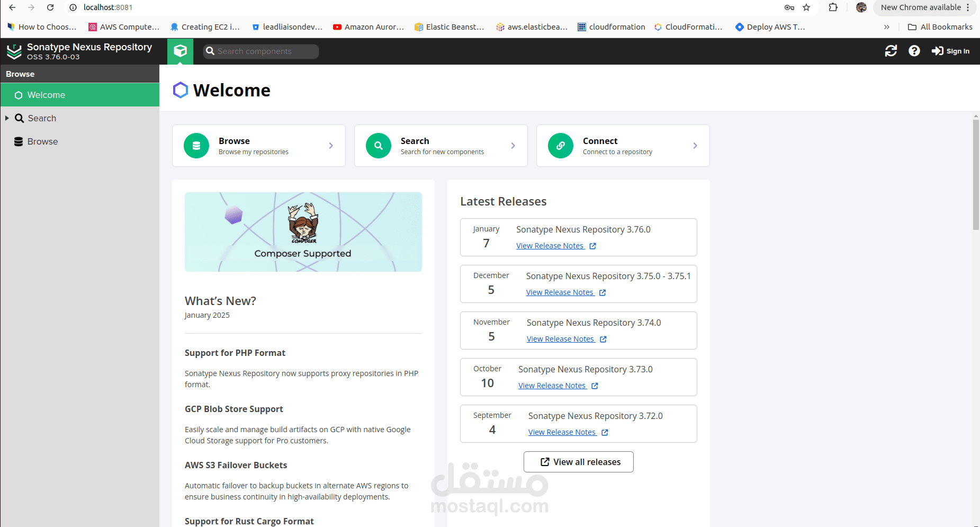
Task: Click the green Connect link icon
Action: (561, 146)
